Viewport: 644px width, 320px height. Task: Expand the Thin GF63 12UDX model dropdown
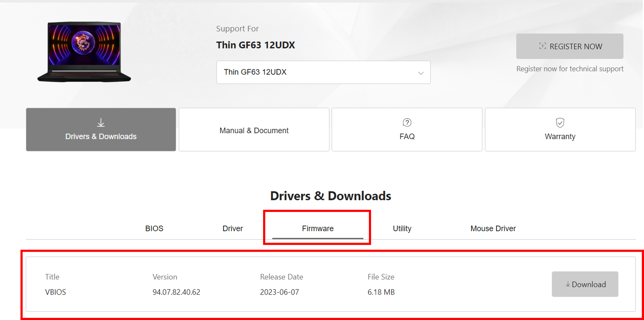point(323,72)
